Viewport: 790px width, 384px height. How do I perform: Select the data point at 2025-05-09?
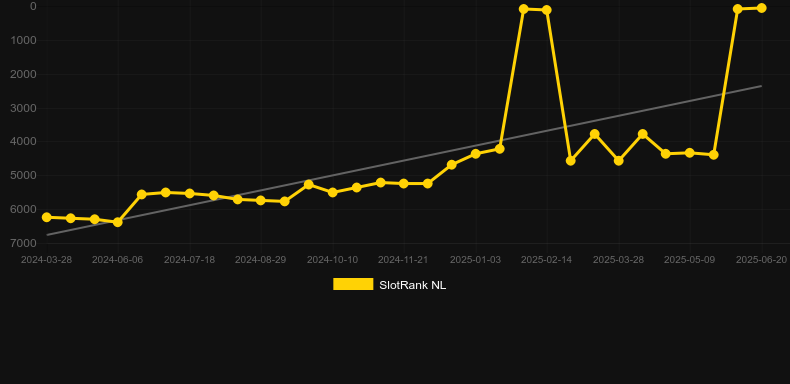click(690, 153)
